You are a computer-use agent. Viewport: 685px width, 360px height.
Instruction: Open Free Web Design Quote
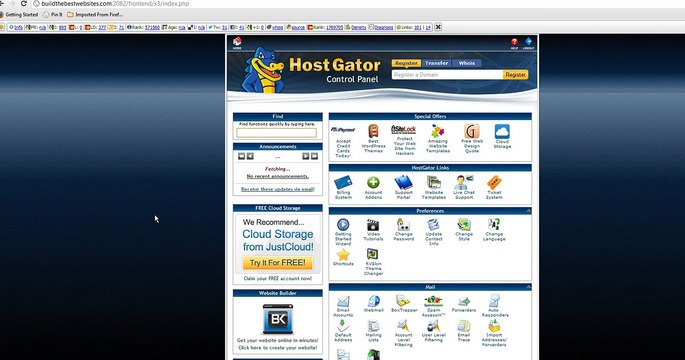pyautogui.click(x=472, y=138)
